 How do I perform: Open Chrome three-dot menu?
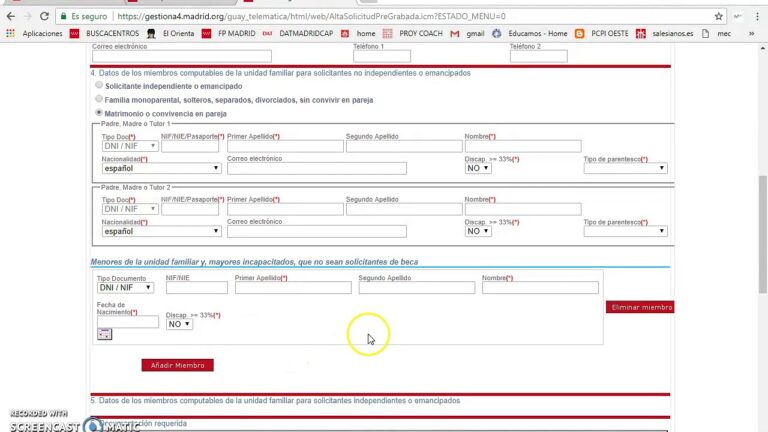coord(757,16)
